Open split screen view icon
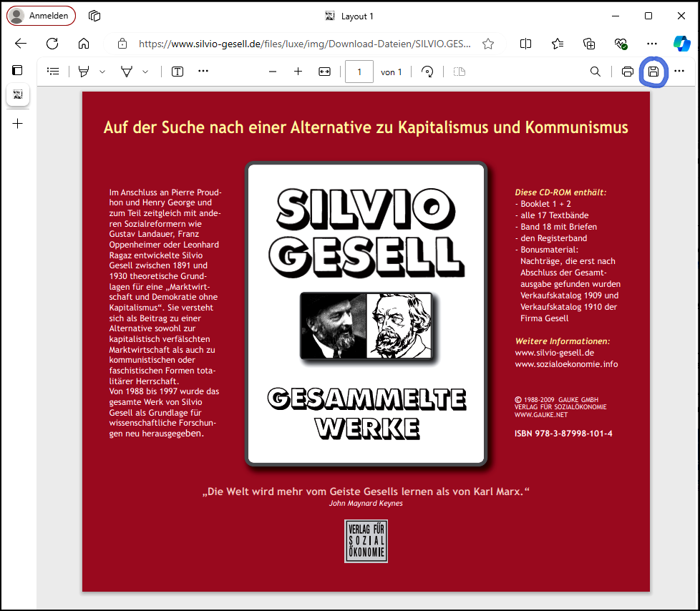Screen dimensions: 700x611 (x=525, y=44)
